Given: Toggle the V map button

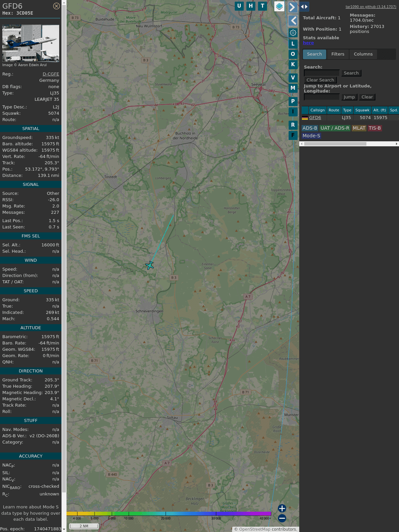Looking at the screenshot, I should click(293, 77).
